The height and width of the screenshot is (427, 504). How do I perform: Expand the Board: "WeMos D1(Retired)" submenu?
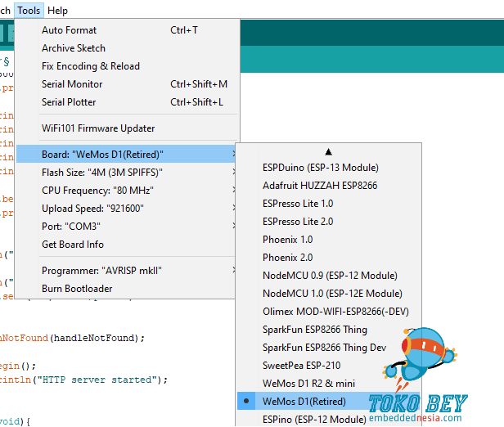point(128,155)
